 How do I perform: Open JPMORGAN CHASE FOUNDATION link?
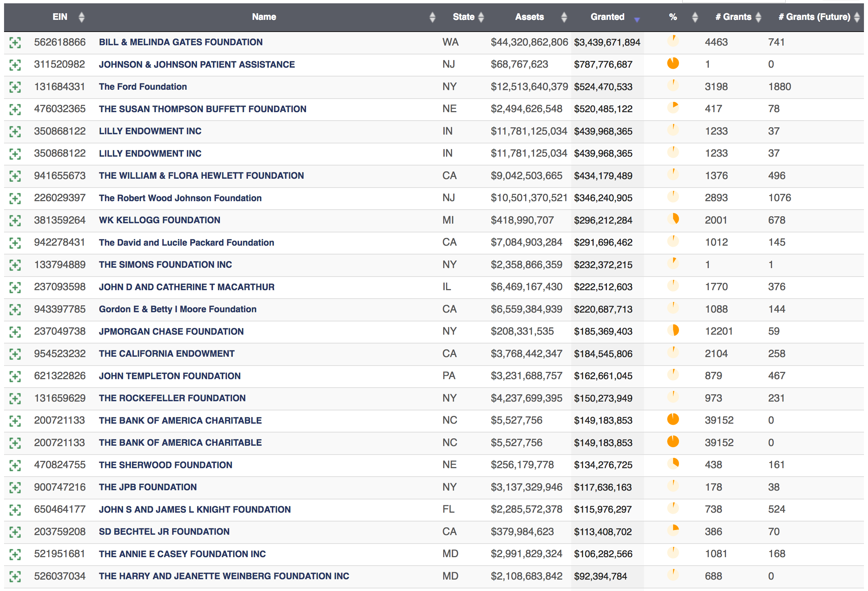pos(171,331)
